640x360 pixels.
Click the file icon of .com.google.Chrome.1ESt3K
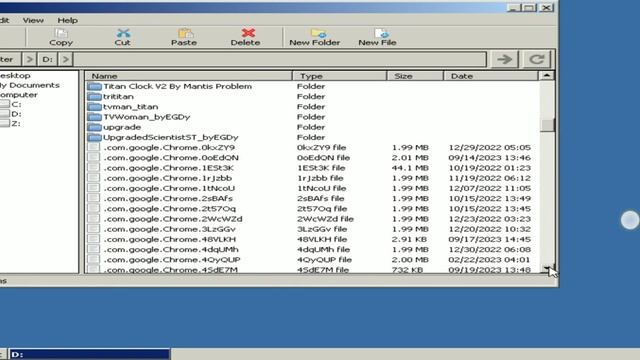point(93,168)
